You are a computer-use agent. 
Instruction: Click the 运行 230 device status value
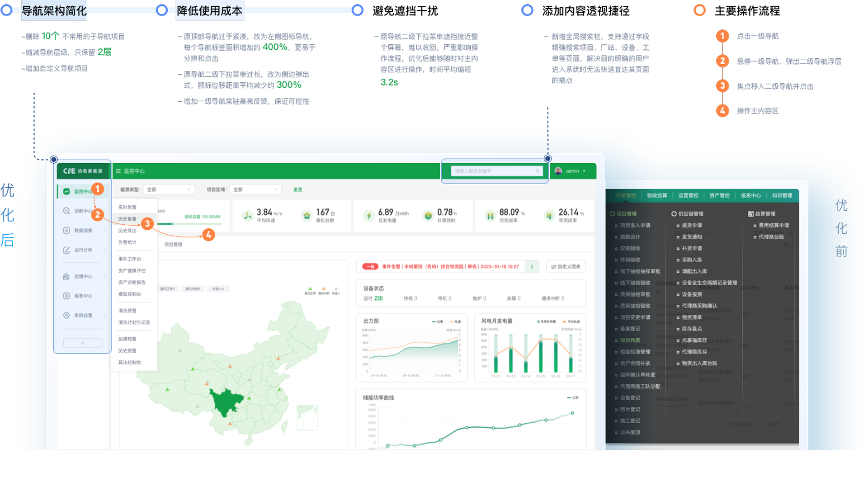(x=373, y=298)
